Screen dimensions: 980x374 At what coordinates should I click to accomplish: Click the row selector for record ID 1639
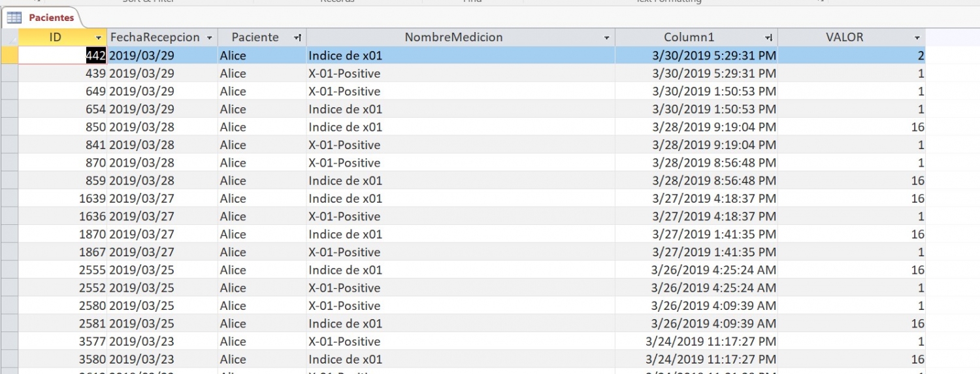coord(9,198)
